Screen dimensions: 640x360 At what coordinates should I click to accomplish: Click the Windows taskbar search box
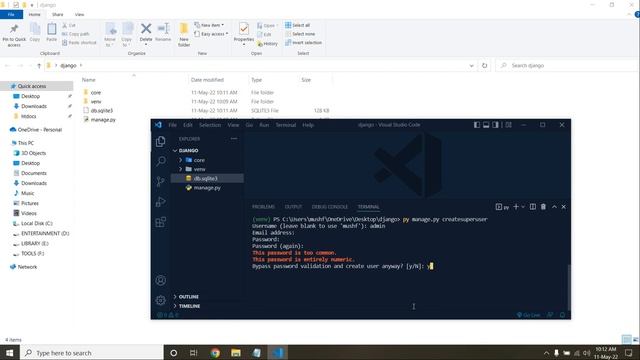(x=91, y=353)
